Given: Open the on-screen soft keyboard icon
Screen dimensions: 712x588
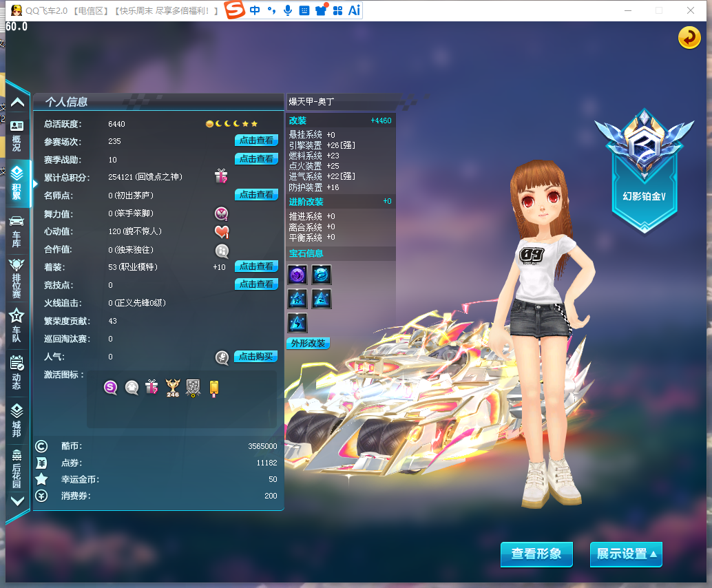Looking at the screenshot, I should (303, 10).
